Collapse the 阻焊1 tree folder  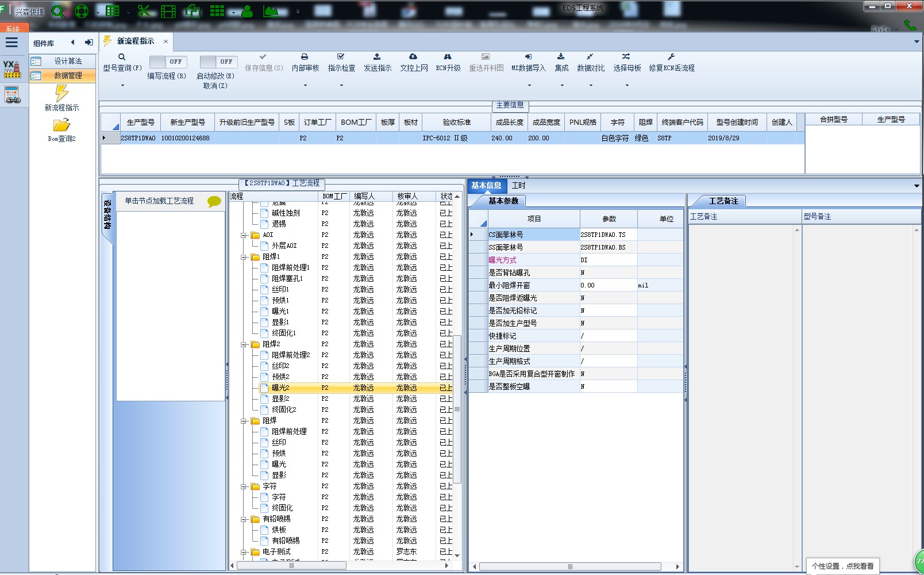244,257
